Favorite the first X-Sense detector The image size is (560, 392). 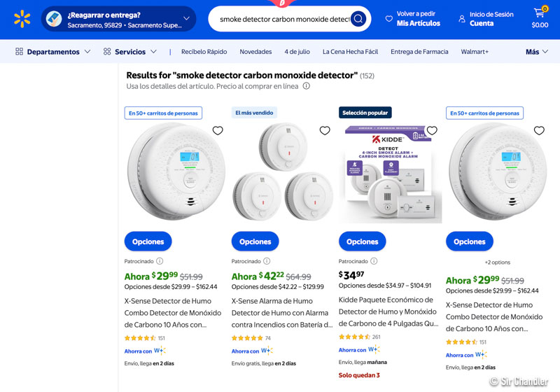tap(218, 131)
